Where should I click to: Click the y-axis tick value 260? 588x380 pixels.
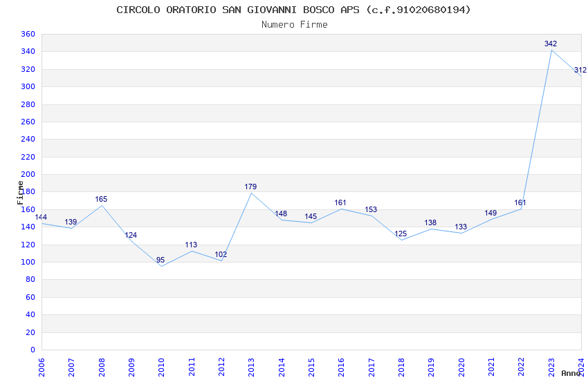click(28, 122)
